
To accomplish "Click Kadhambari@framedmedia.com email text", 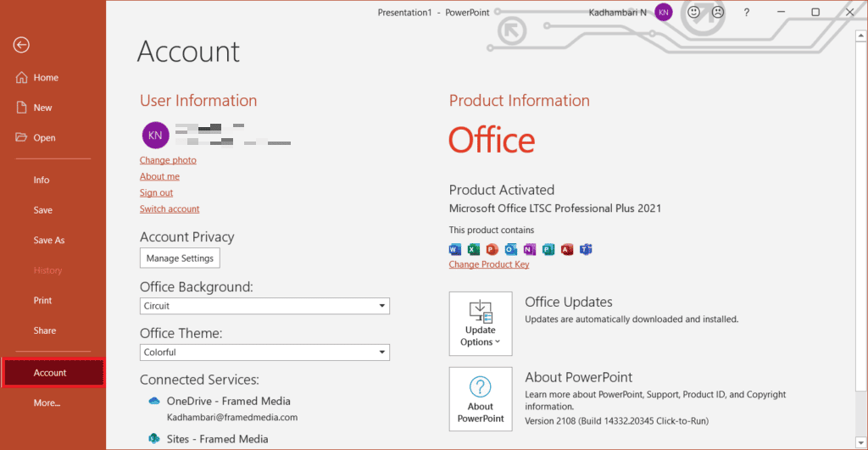I will [x=232, y=417].
